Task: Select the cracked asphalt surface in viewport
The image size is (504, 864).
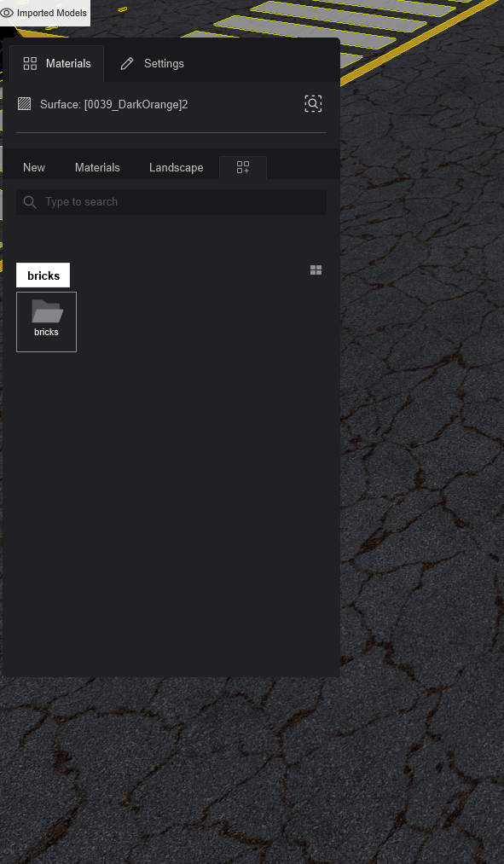Action: tap(422, 441)
